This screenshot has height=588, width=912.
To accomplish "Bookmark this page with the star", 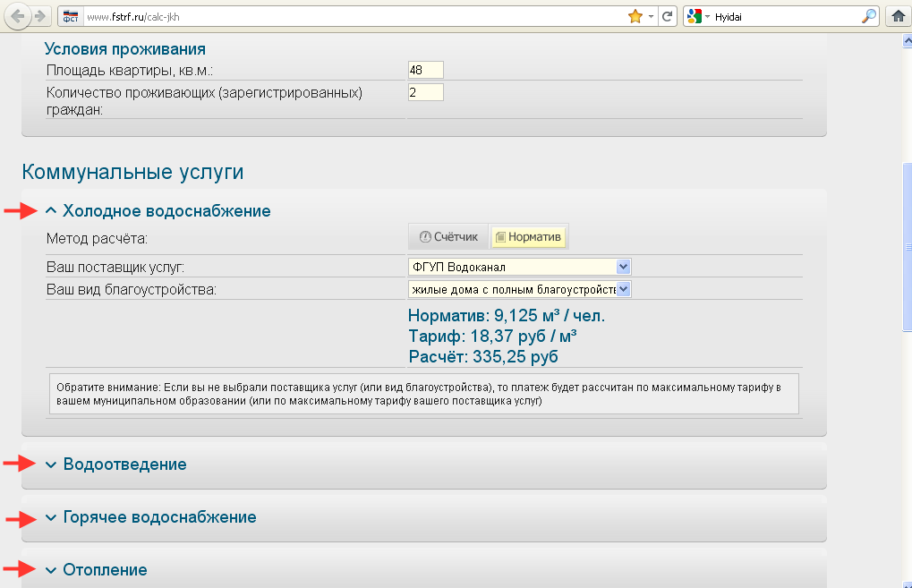I will [635, 16].
